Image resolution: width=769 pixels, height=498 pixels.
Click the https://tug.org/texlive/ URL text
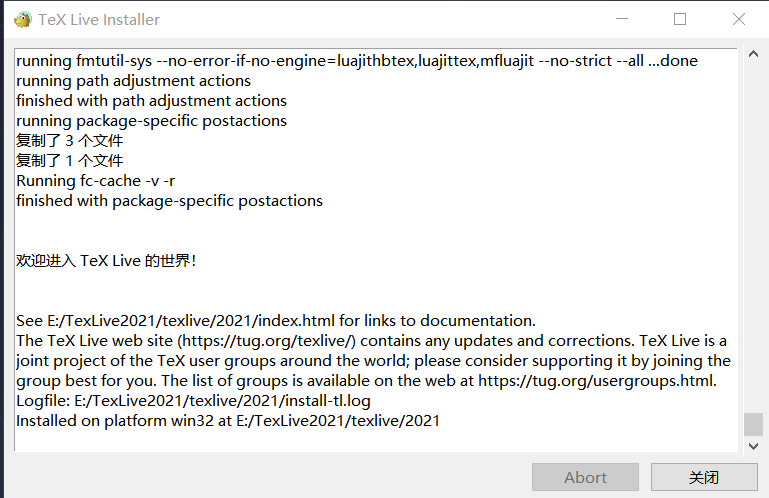[x=267, y=341]
